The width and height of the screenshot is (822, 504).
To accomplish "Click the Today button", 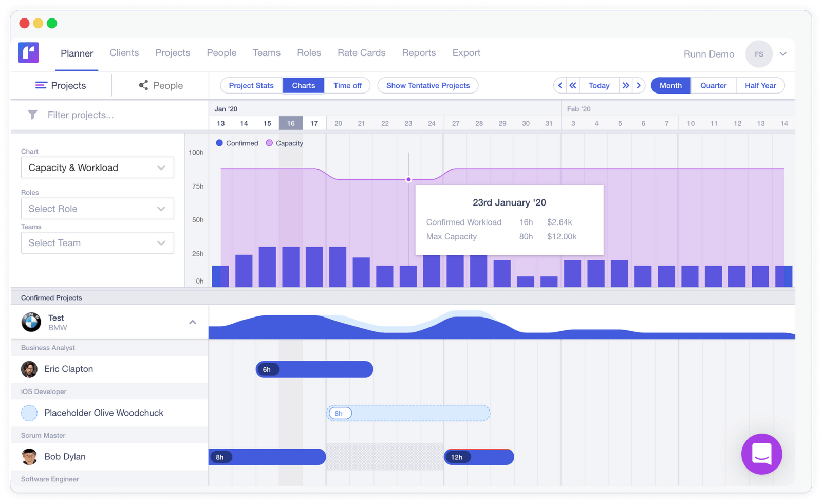I will pyautogui.click(x=599, y=85).
